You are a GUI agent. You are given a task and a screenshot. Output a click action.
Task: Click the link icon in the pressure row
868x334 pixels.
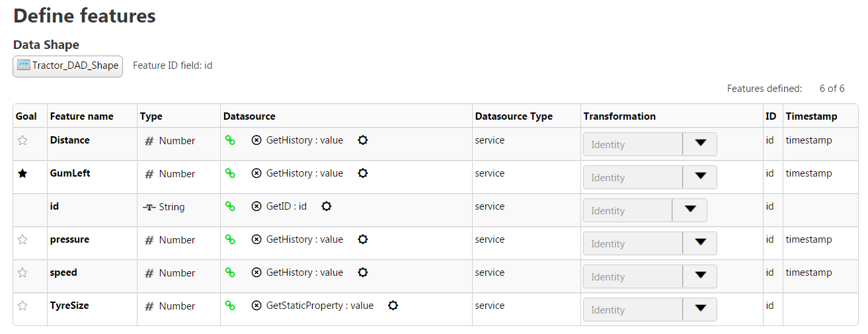[x=230, y=239]
